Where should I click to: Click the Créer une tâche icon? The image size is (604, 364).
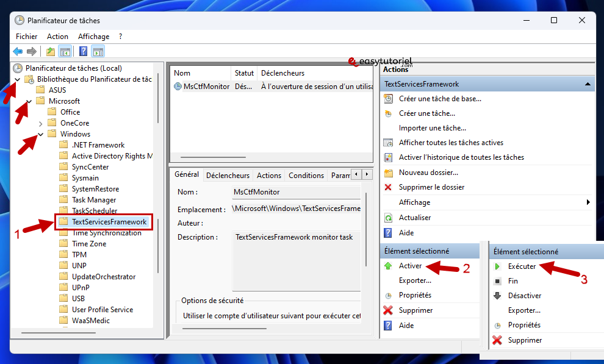388,113
